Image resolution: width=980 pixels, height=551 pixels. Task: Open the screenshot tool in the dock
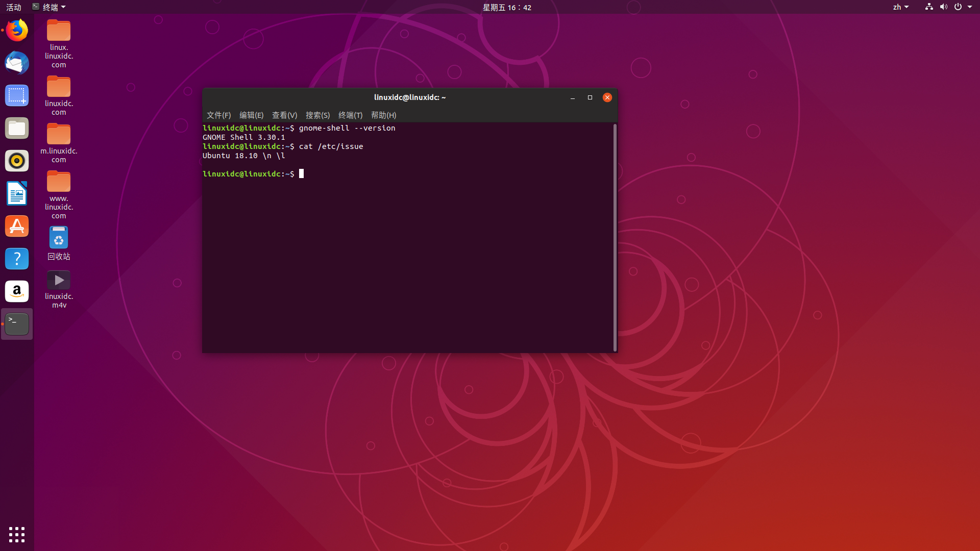[17, 96]
